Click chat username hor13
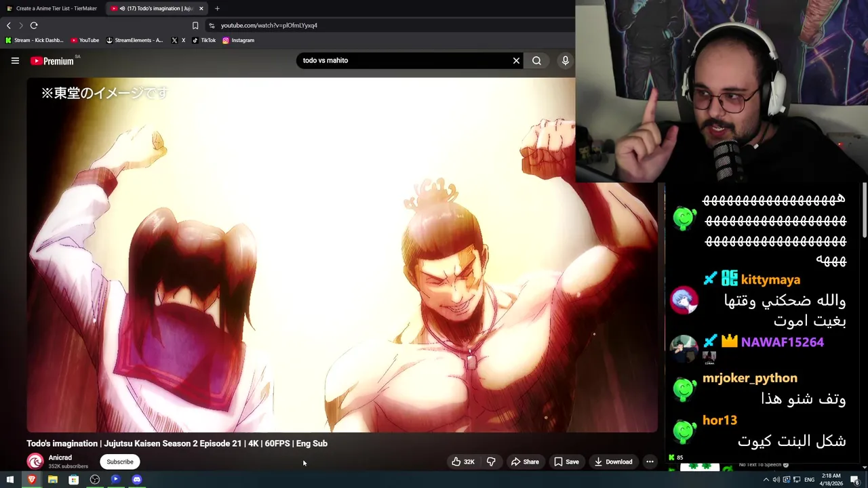868x488 pixels. coord(719,420)
